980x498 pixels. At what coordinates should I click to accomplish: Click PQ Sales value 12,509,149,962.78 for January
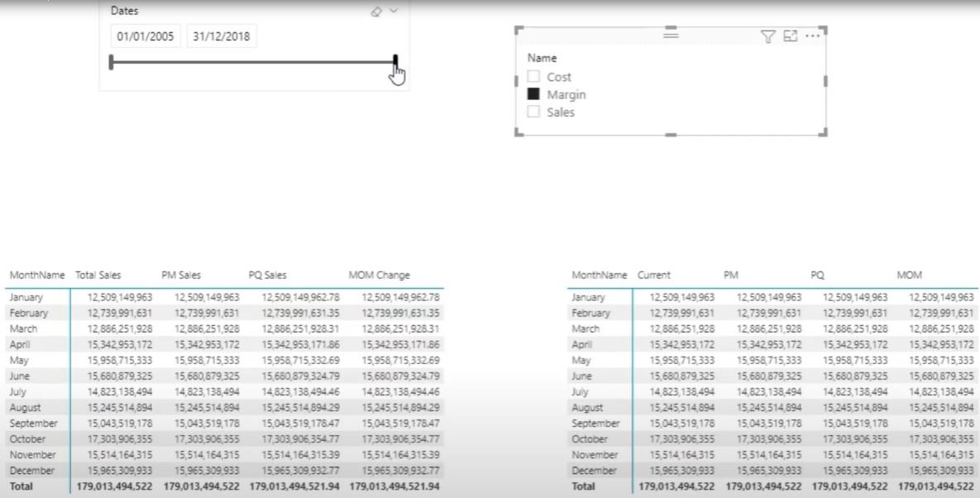click(301, 298)
